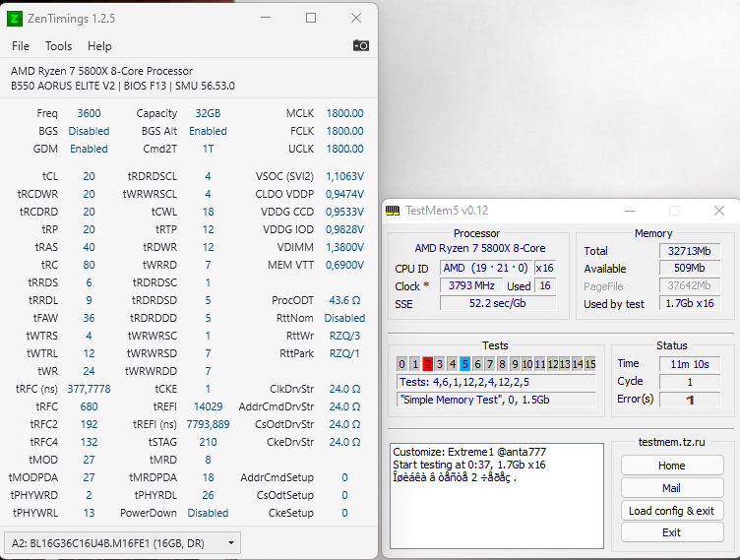Image resolution: width=740 pixels, height=560 pixels.
Task: Click the AMD Ryzen 7 5800X 8-Core label in TestMem5
Action: 480,248
